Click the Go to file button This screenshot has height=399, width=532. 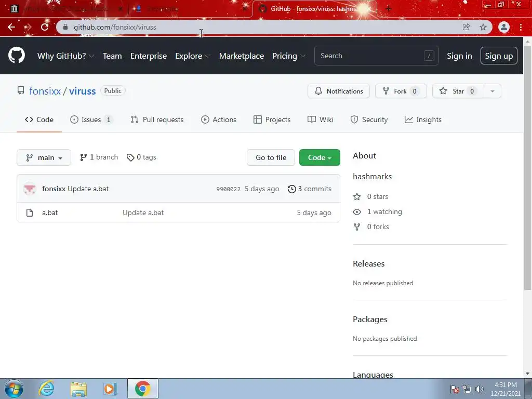(x=271, y=157)
